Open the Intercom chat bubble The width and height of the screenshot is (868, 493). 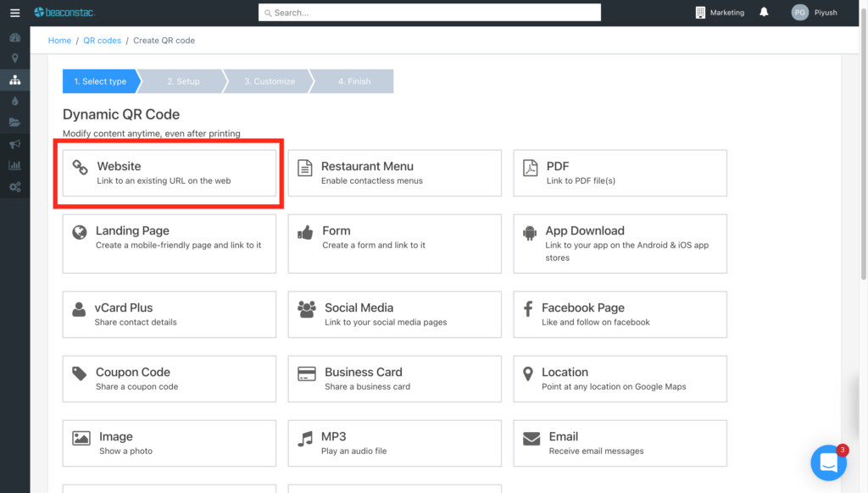pos(828,463)
